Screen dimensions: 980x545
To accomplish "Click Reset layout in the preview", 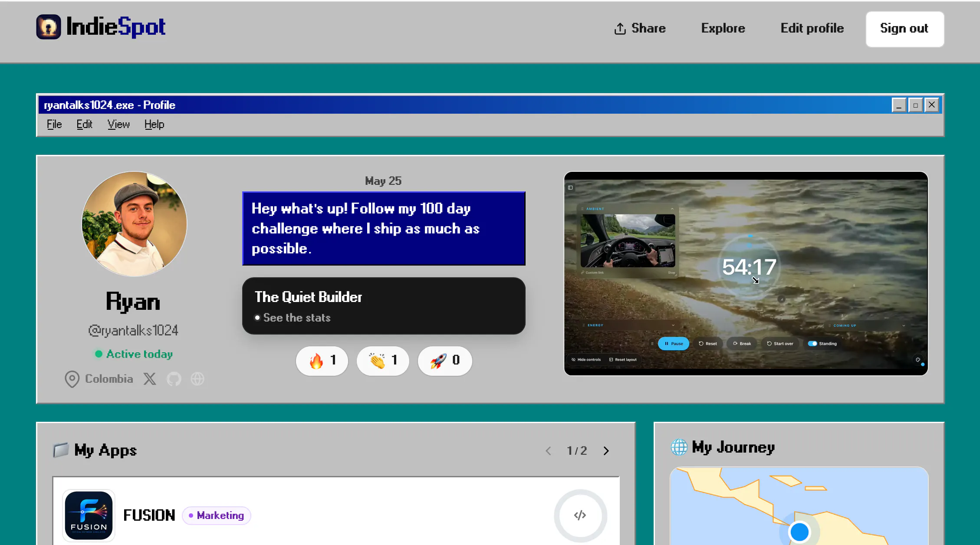I will (623, 360).
